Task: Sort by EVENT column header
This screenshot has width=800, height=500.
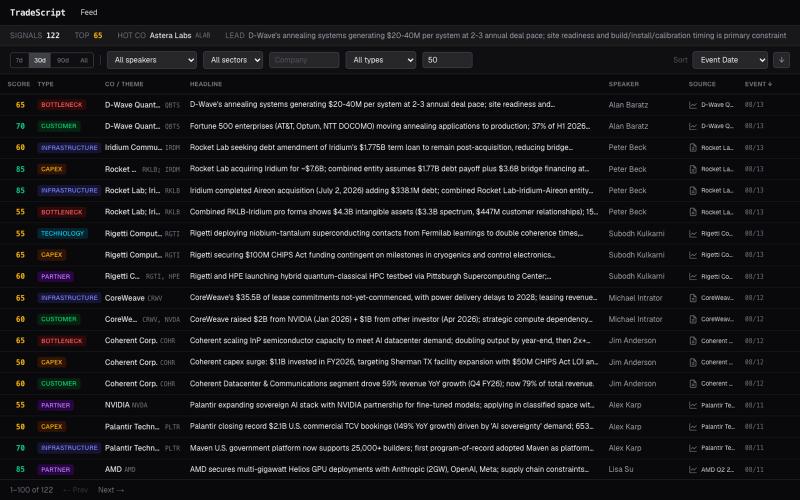Action: tap(758, 84)
